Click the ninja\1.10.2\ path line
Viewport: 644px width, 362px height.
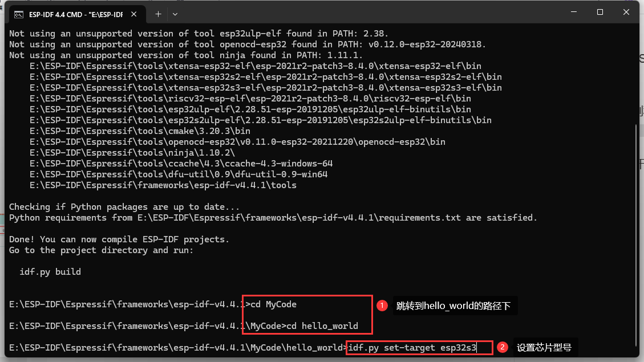pos(132,153)
